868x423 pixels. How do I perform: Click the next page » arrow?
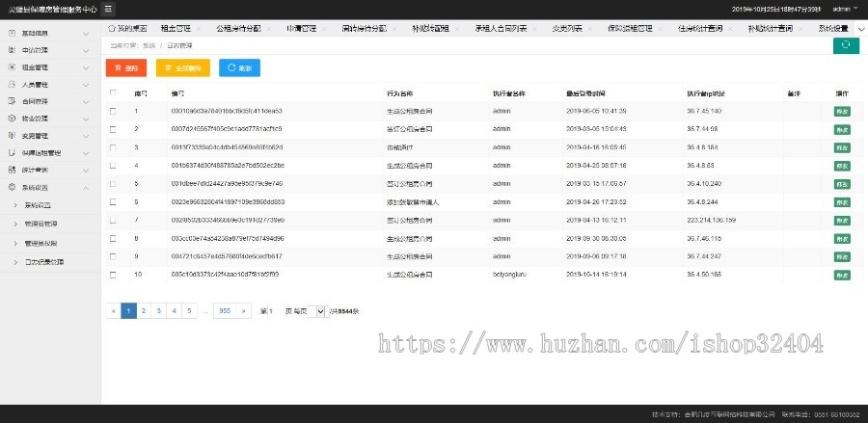tap(244, 311)
